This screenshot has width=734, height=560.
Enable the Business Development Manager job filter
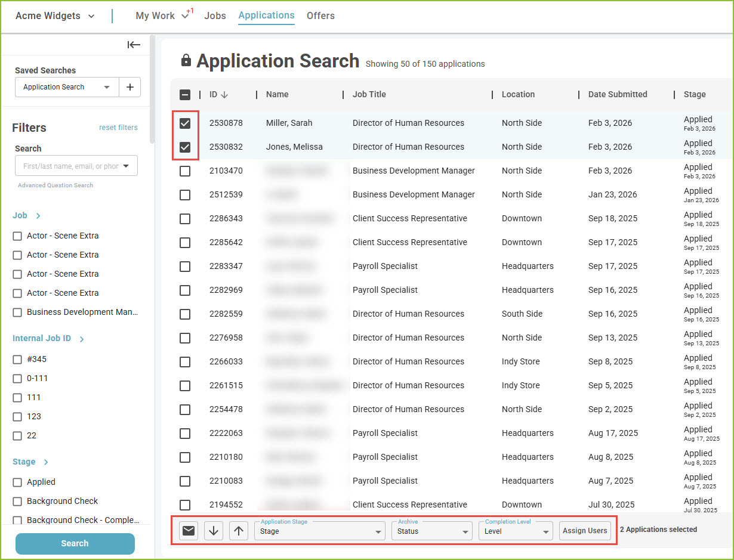pos(17,313)
